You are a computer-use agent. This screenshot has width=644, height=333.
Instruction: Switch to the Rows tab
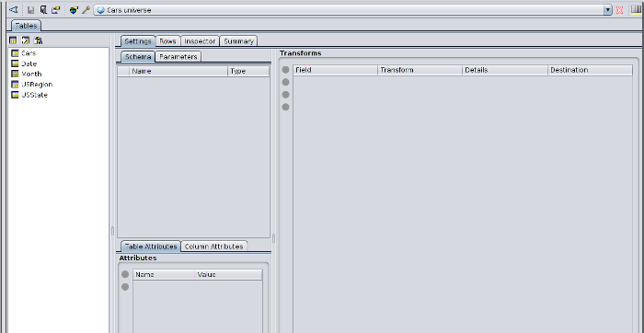coord(168,41)
